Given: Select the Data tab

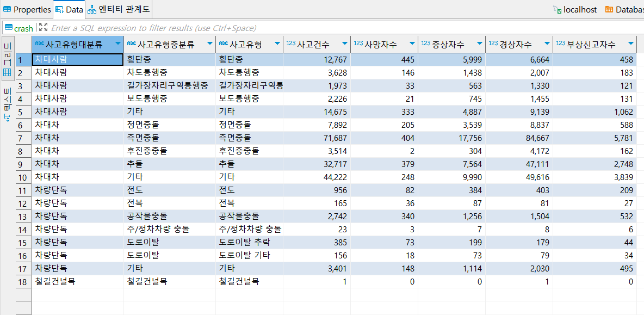Looking at the screenshot, I should tap(69, 9).
